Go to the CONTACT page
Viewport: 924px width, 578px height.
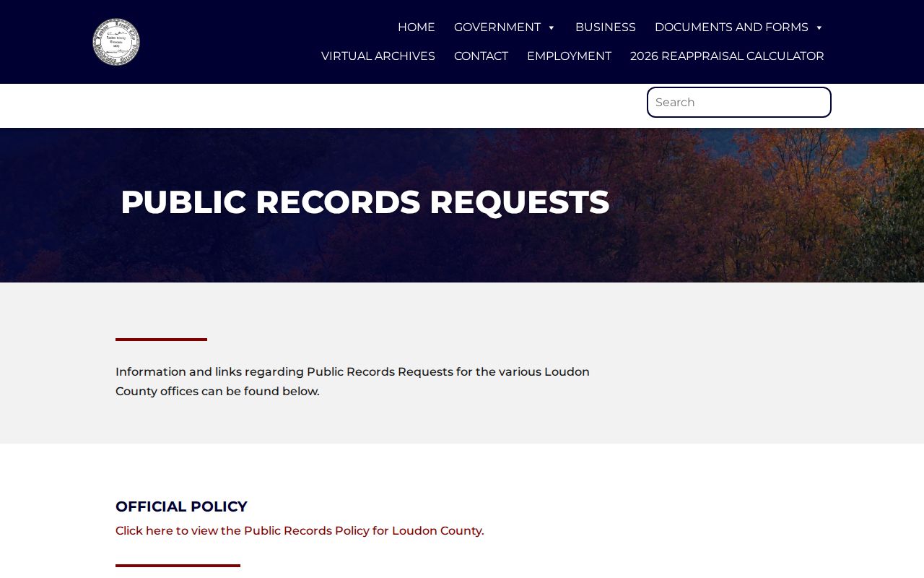(x=481, y=56)
